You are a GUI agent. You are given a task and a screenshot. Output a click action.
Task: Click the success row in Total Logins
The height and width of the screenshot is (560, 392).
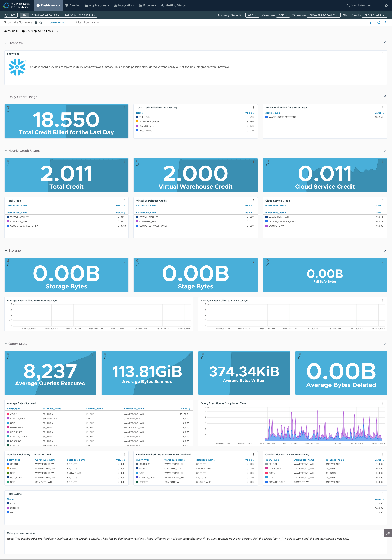(x=195, y=508)
